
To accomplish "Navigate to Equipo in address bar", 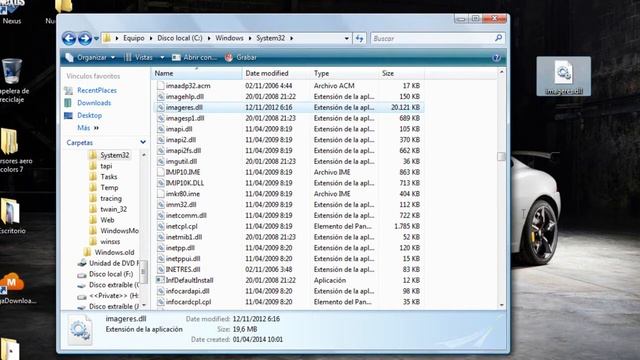I will pyautogui.click(x=134, y=38).
